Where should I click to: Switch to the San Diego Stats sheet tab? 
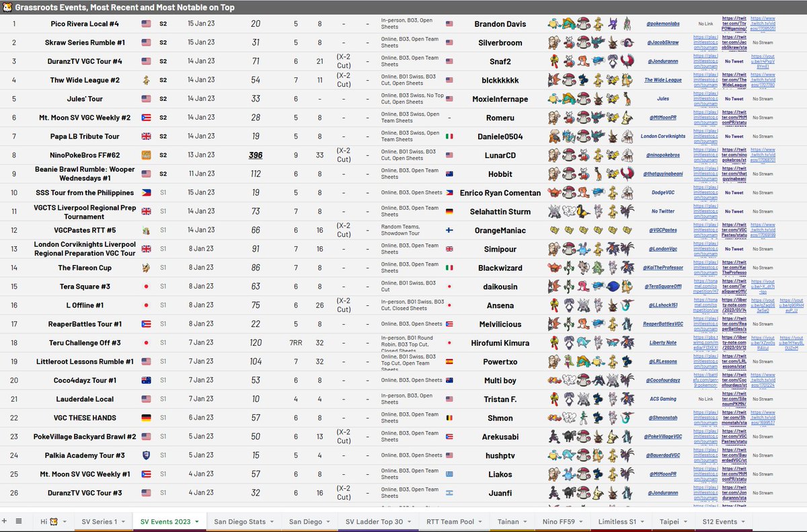[240, 522]
